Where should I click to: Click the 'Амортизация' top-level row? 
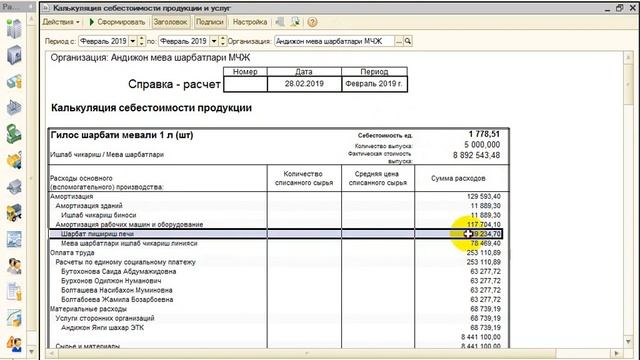(279, 196)
